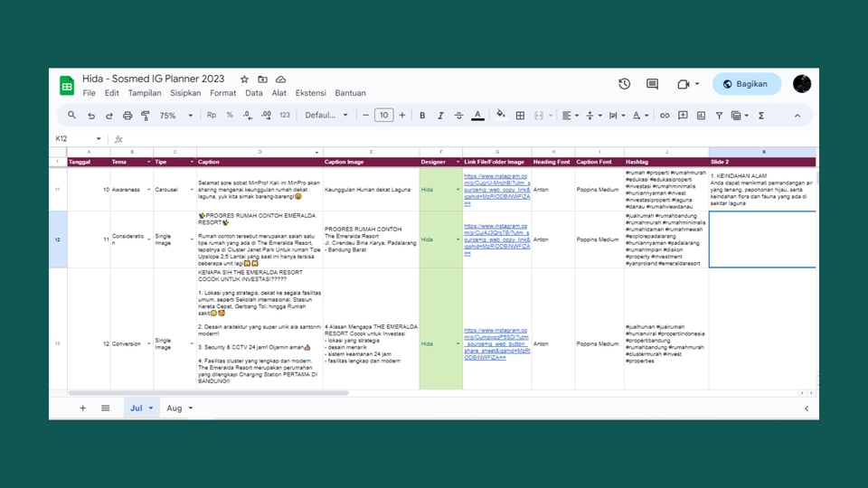Undo the last action

(90, 116)
